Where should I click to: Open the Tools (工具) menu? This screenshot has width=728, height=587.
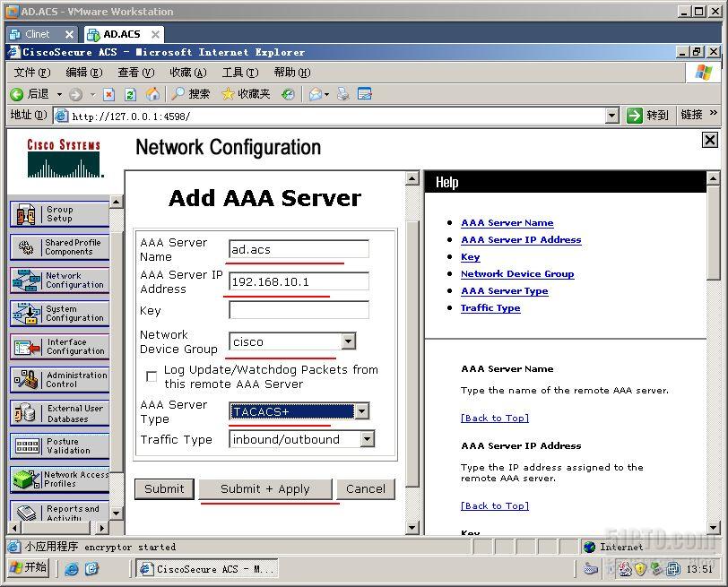tap(239, 73)
